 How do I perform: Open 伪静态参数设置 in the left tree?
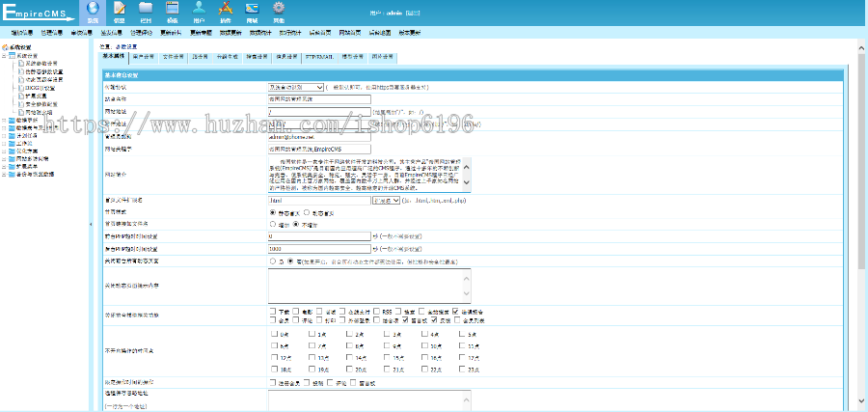pyautogui.click(x=44, y=72)
